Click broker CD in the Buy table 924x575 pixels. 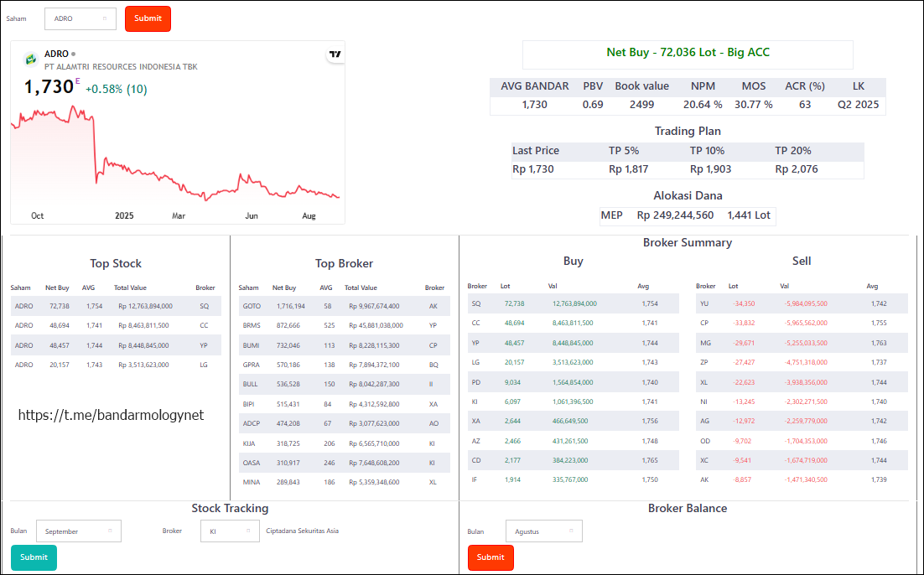(476, 460)
